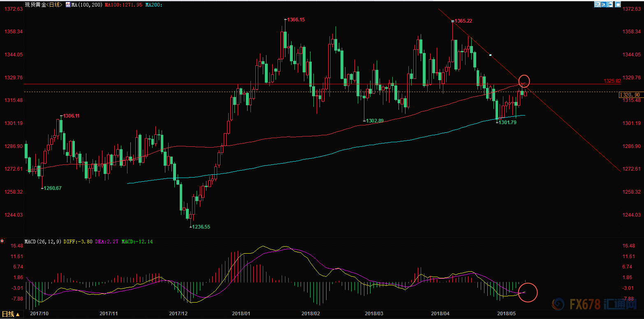Click the 现货黄金<日线> chart title

(x=44, y=5)
